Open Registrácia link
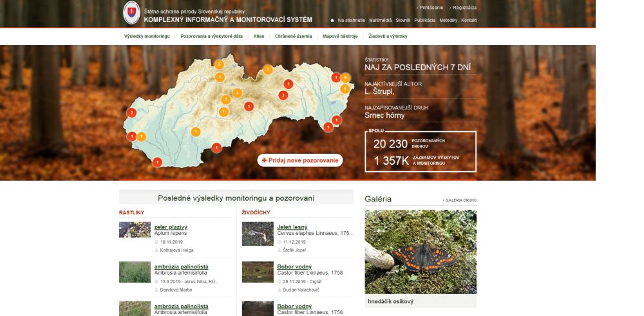Viewport: 644px width, 316px height. tap(464, 7)
